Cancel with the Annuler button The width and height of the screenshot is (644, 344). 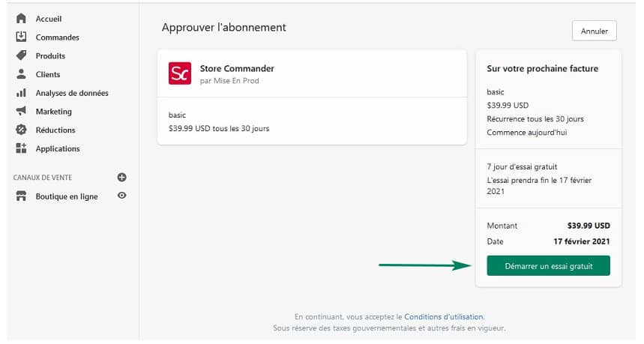(x=595, y=31)
